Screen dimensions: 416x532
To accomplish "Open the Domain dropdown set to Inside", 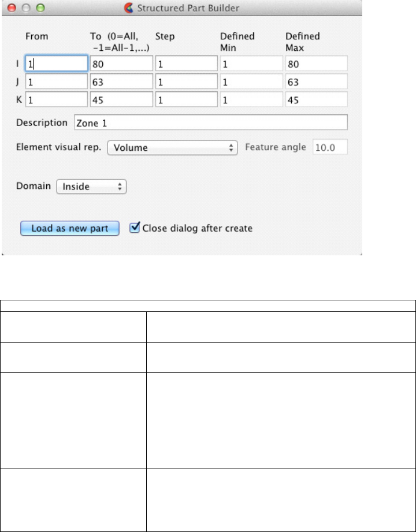I will [91, 187].
